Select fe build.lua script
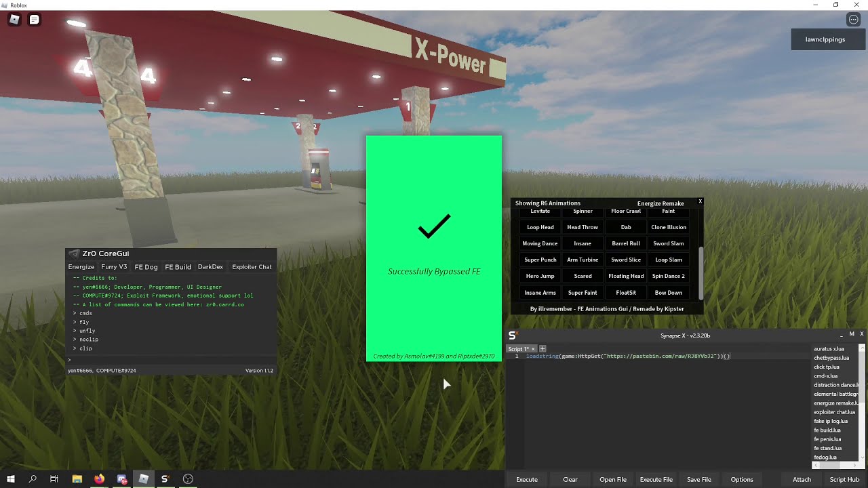The width and height of the screenshot is (868, 488). point(827,430)
